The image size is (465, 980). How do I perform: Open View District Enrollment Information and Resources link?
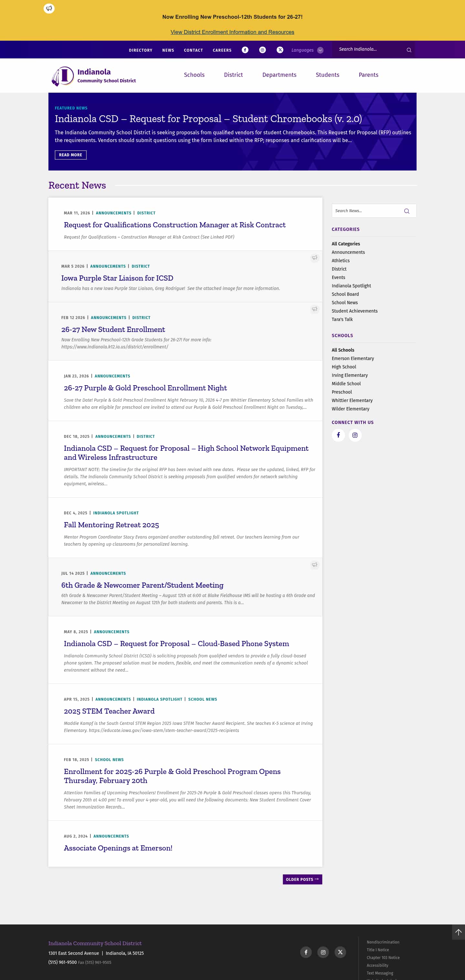[x=232, y=32]
